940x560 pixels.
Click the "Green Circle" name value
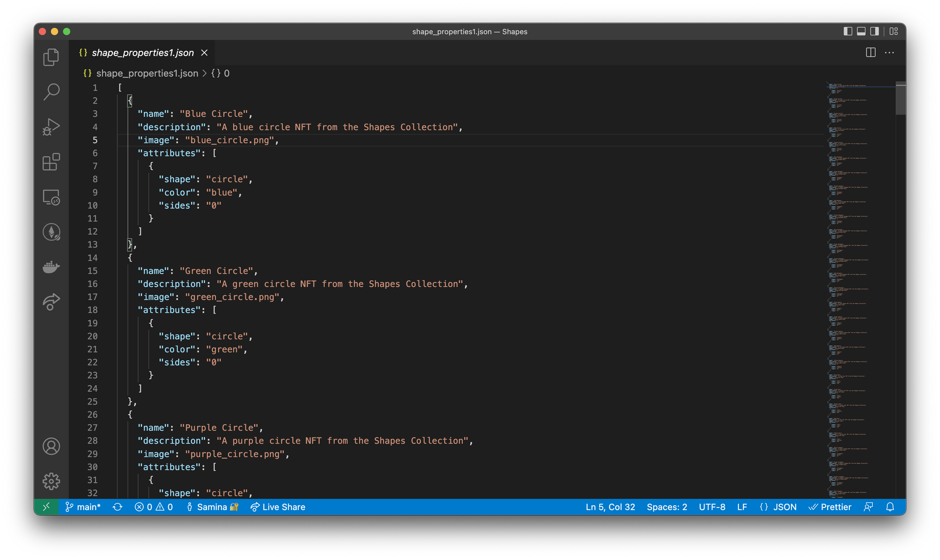217,271
